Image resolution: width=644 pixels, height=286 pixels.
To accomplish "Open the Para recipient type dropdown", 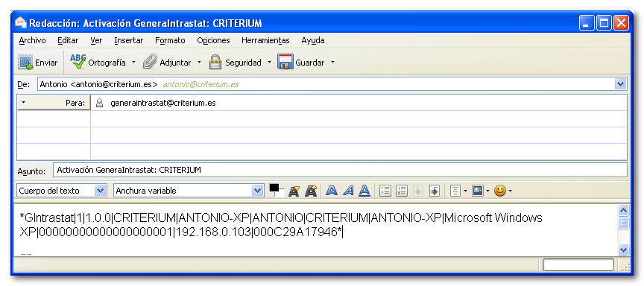I will [23, 103].
